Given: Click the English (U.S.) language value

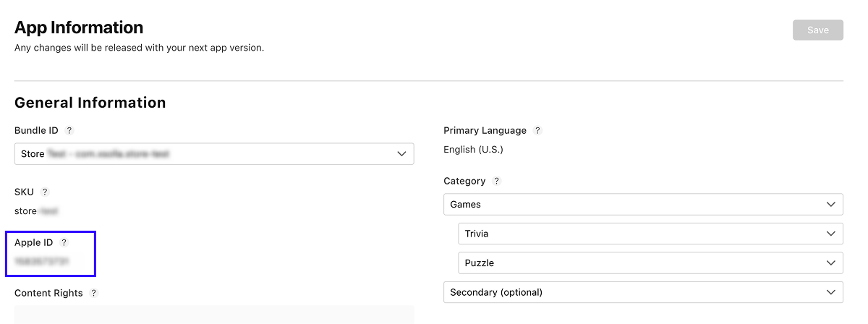Looking at the screenshot, I should [473, 150].
